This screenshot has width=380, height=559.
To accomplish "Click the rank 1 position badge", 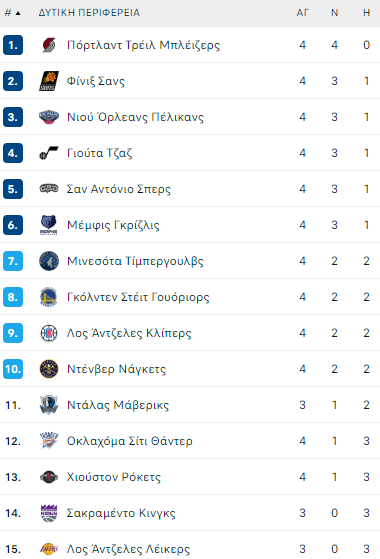I will (13, 45).
